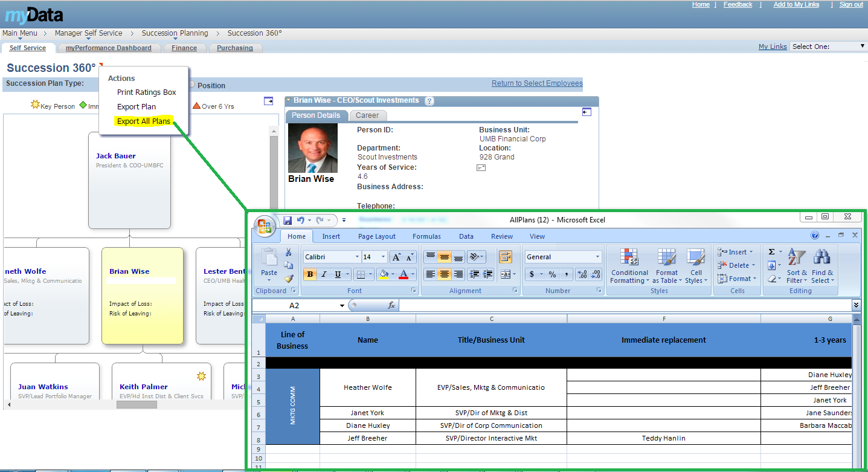868x472 pixels.
Task: Open the General number format dropdown
Action: [x=597, y=257]
